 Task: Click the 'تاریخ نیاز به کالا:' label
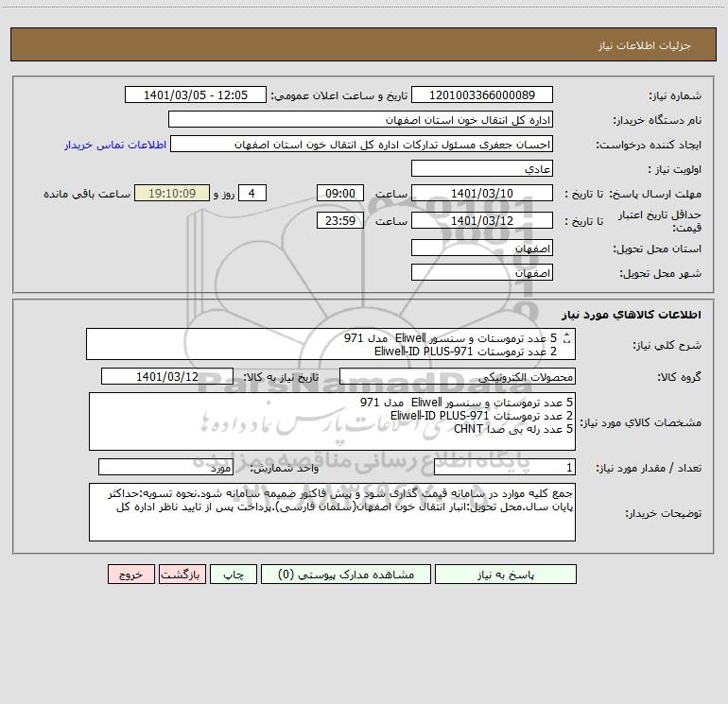(281, 377)
